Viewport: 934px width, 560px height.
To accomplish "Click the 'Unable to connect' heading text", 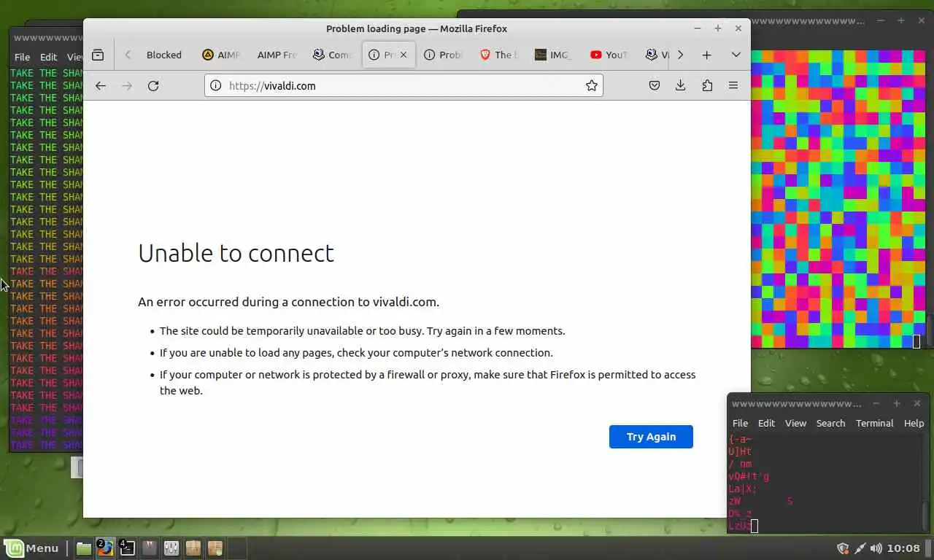I will [x=236, y=253].
